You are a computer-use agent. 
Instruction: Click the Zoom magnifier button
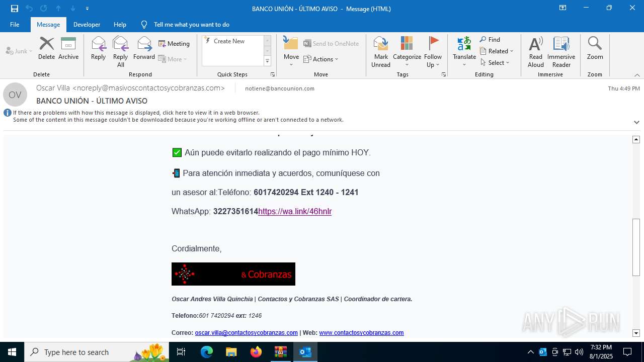[595, 49]
